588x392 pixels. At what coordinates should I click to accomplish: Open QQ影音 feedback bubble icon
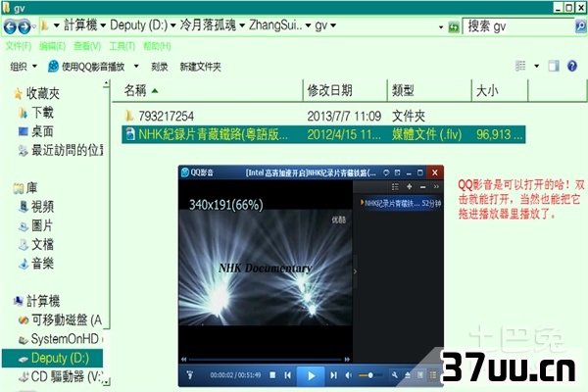[386, 172]
